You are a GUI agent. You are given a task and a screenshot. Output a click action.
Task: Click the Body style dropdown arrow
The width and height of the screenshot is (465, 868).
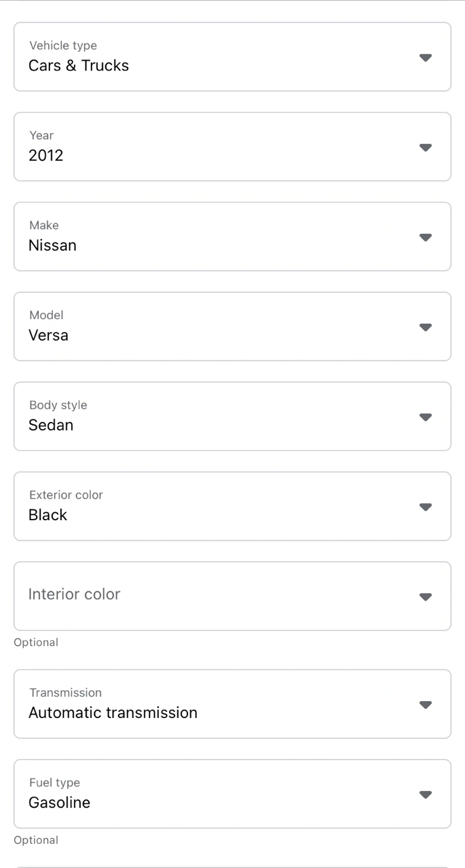[x=425, y=417]
